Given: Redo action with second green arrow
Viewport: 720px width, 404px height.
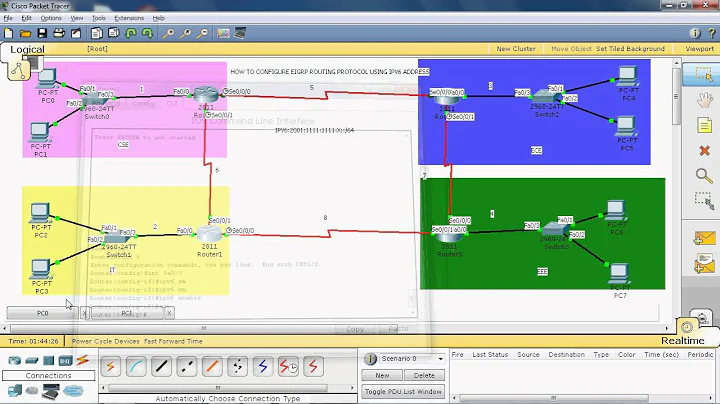Looking at the screenshot, I should 147,33.
